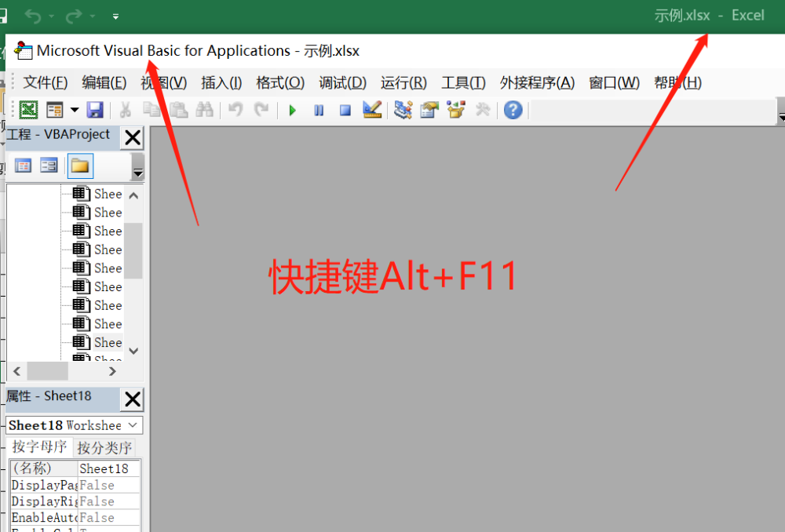
Task: Open the Object Browser icon
Action: click(x=456, y=110)
